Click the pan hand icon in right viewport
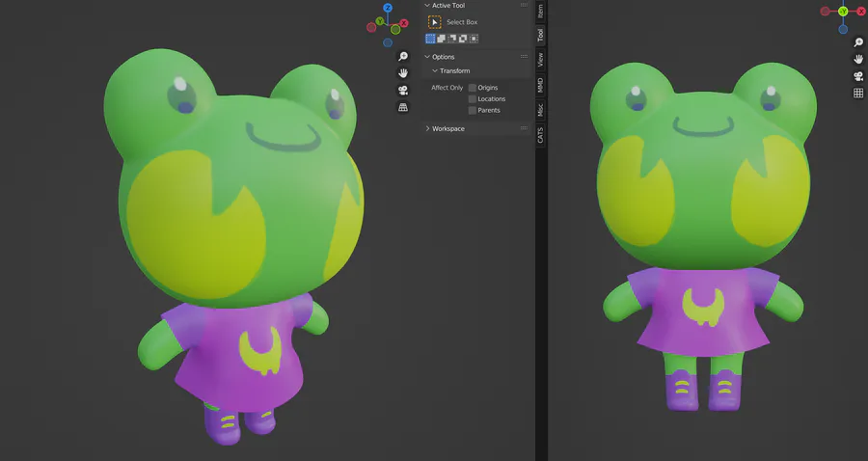This screenshot has width=868, height=461. [x=858, y=59]
